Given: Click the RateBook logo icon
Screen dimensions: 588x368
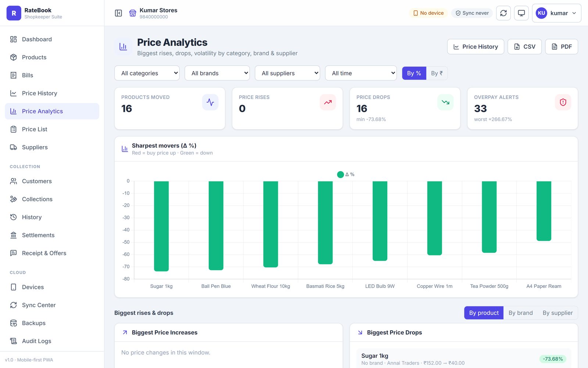Looking at the screenshot, I should (x=14, y=13).
